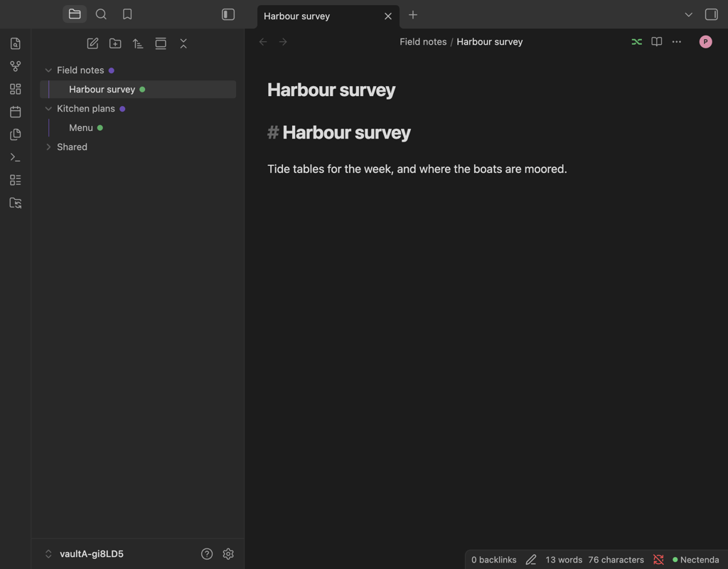The width and height of the screenshot is (728, 569).
Task: Switch to the Harbour survey tab
Action: 296,16
